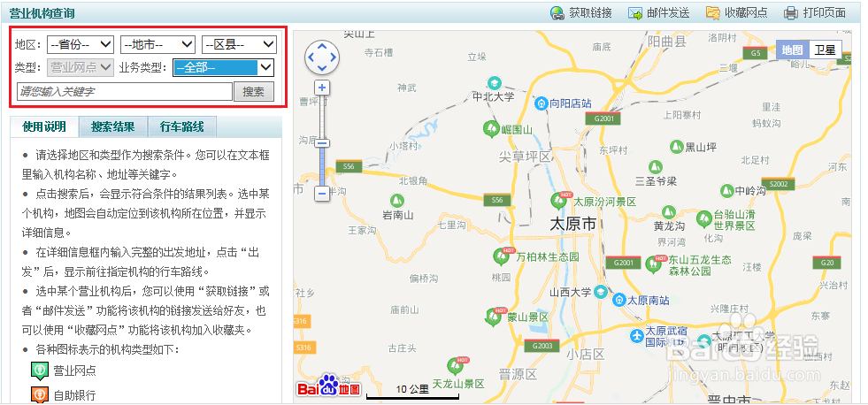
Task: Click the Baidu 地图 logo
Action: pyautogui.click(x=329, y=386)
